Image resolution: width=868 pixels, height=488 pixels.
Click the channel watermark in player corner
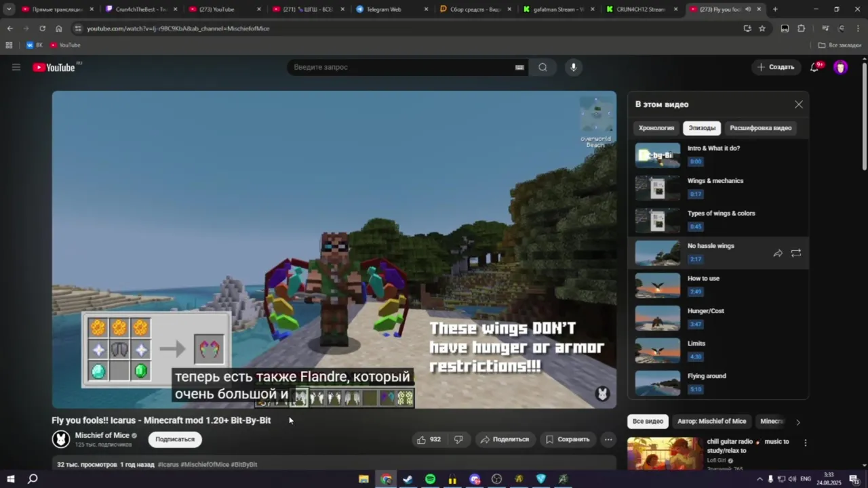pyautogui.click(x=602, y=394)
